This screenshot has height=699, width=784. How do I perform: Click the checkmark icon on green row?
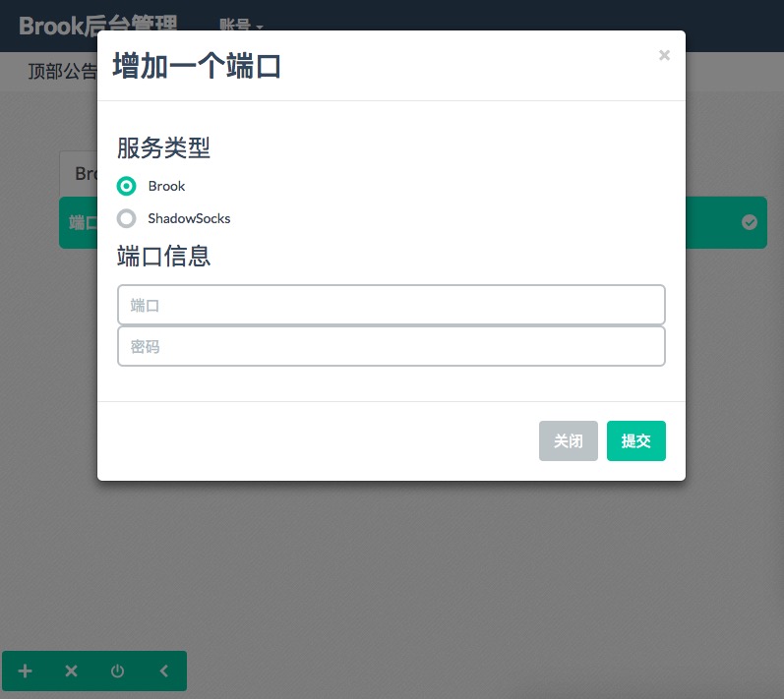(x=750, y=223)
